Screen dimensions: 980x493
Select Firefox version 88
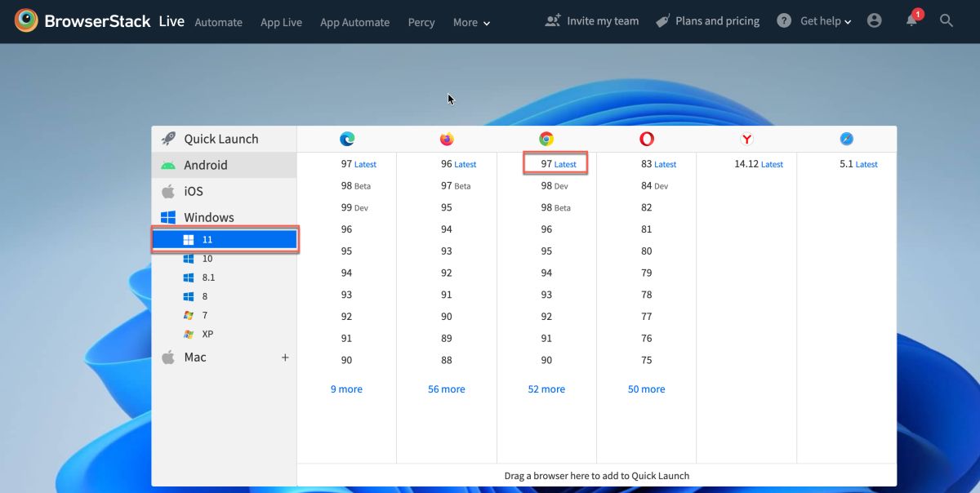pyautogui.click(x=447, y=360)
